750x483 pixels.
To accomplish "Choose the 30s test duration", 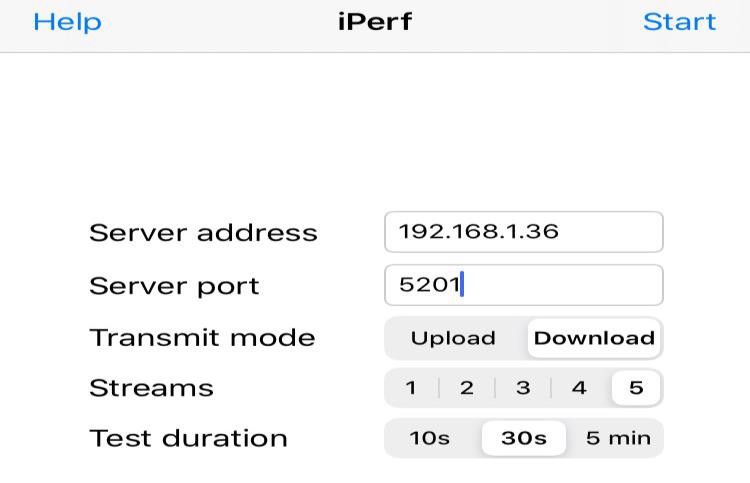I will 524,438.
